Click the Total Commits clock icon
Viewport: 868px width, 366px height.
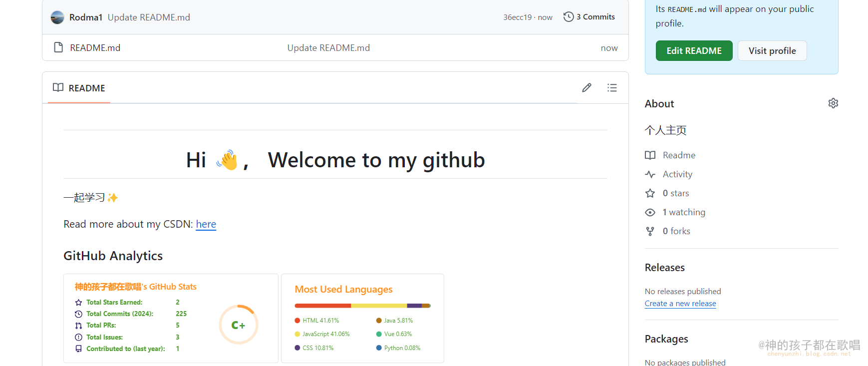(x=78, y=314)
